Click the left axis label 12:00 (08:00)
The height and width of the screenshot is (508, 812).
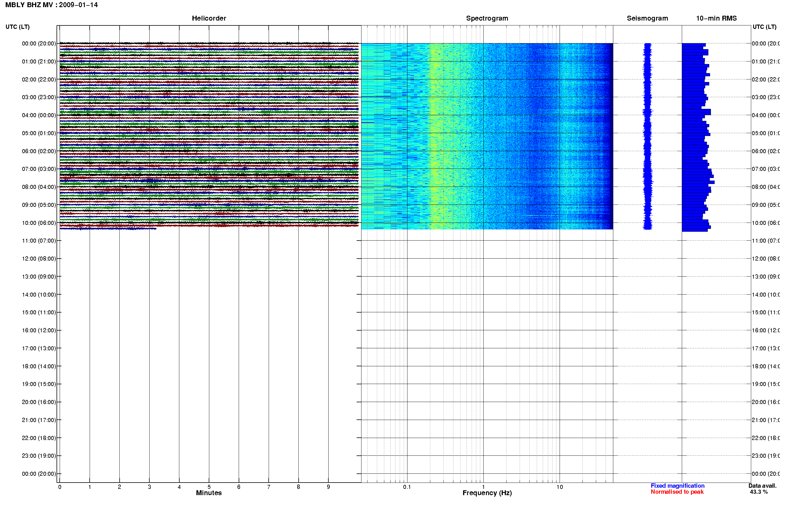[39, 259]
